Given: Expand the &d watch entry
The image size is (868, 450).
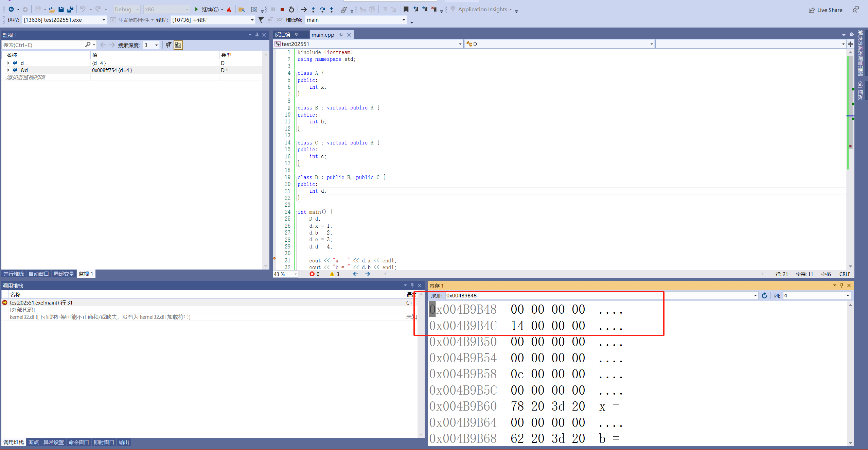Looking at the screenshot, I should tap(8, 70).
